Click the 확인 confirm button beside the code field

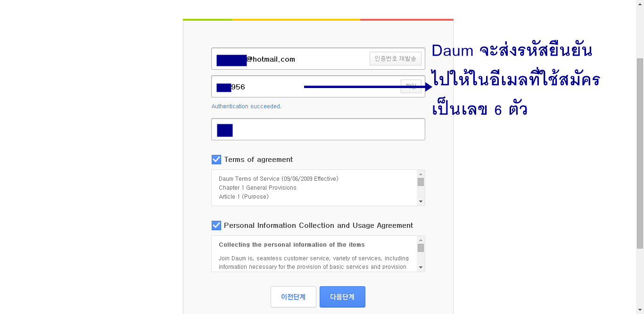click(x=411, y=87)
